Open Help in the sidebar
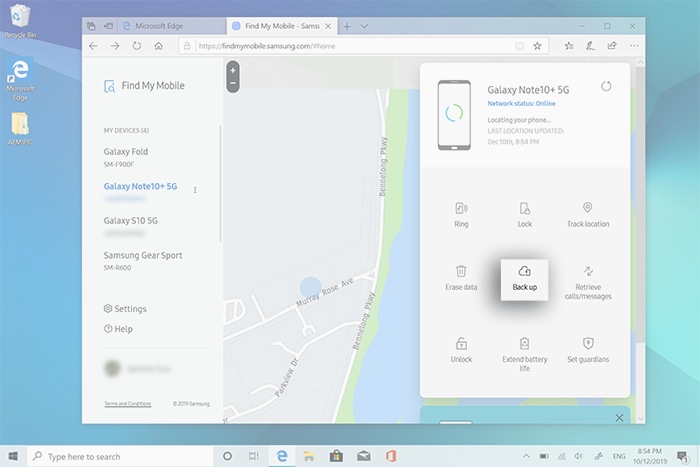Image resolution: width=700 pixels, height=467 pixels. (118, 329)
